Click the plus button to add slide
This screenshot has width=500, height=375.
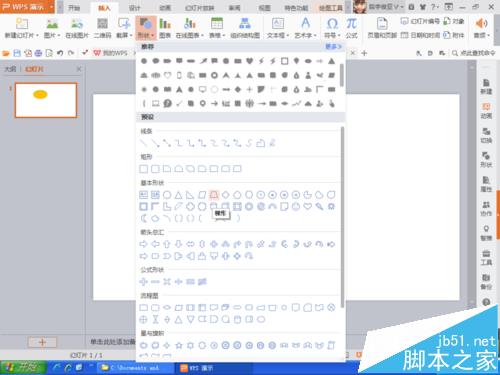42,342
